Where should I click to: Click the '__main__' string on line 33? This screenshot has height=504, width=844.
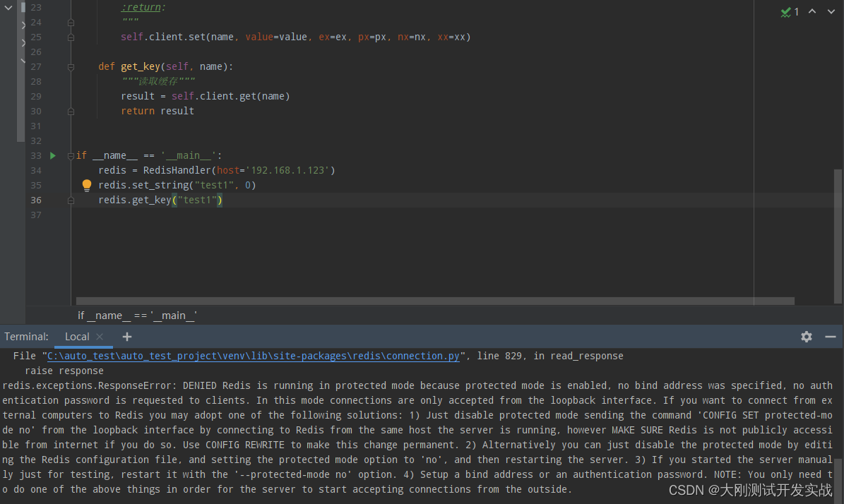point(189,155)
